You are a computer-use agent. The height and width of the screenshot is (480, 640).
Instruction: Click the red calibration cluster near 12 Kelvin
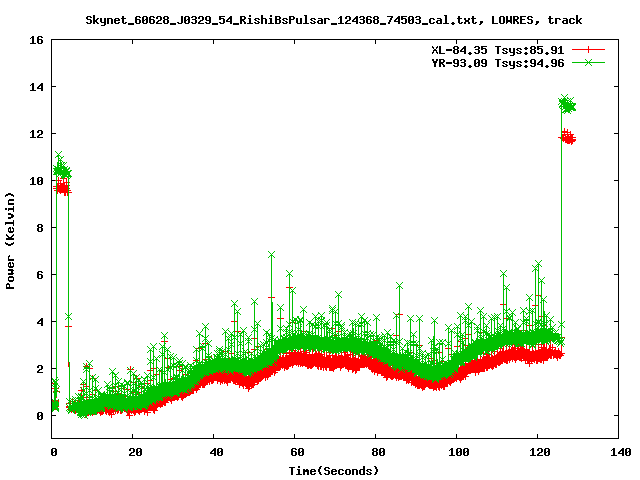pos(567,138)
